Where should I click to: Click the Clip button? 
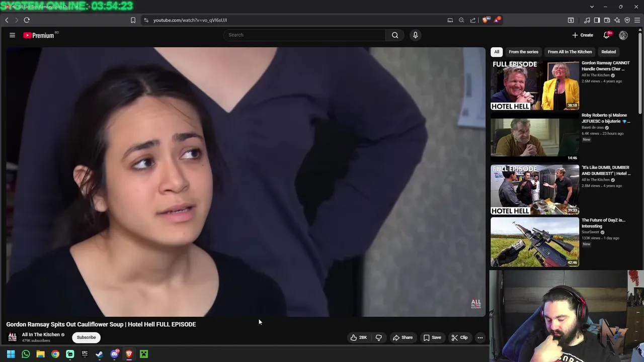[459, 337]
